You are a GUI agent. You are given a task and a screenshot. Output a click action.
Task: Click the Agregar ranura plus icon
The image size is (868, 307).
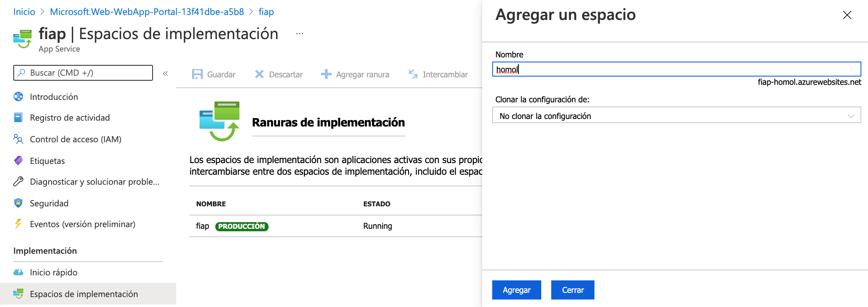coord(326,74)
